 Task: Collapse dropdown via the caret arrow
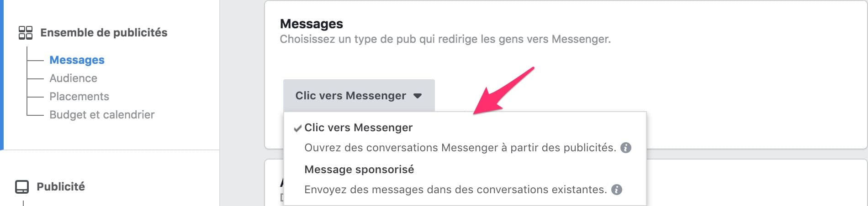[418, 96]
